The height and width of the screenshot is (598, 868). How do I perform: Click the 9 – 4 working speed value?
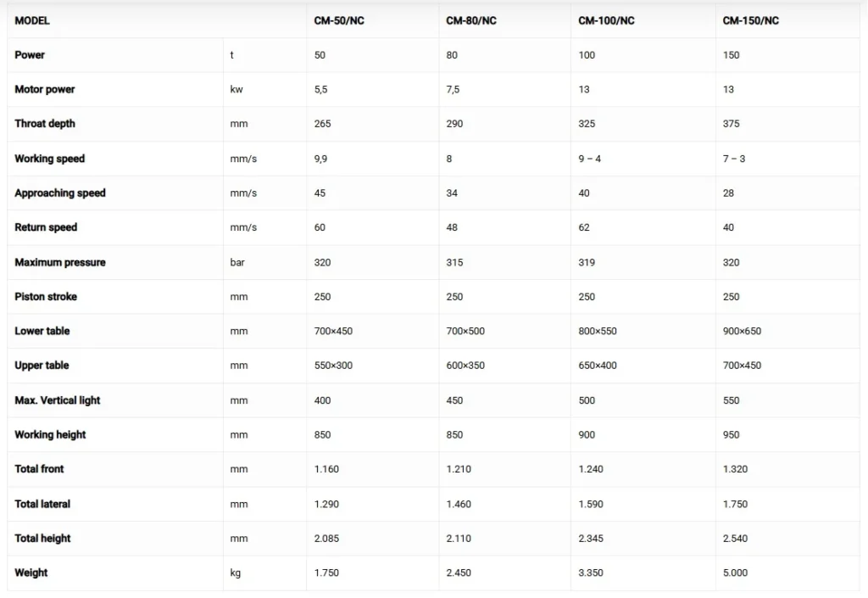[x=590, y=159]
